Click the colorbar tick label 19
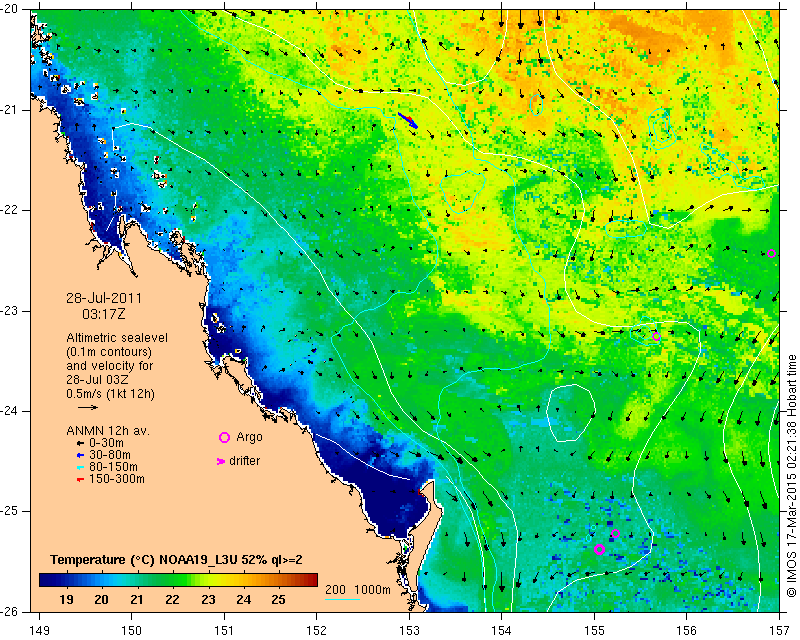 66,599
